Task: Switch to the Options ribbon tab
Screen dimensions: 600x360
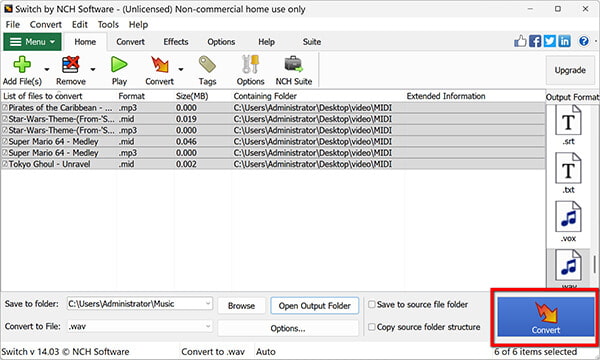Action: pos(221,42)
